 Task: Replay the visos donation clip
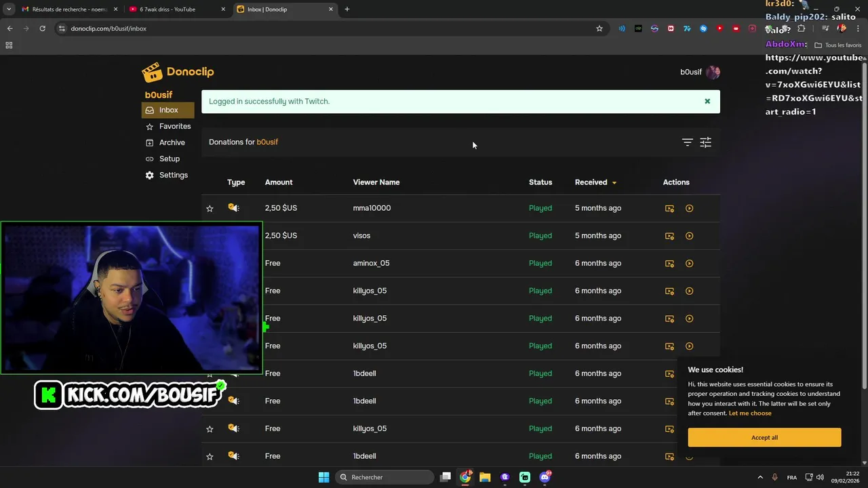coord(689,236)
